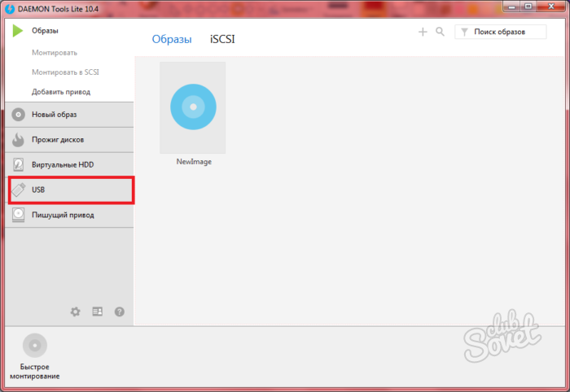Viewport: 570px width, 392px height.
Task: Select the Образы tab heading
Action: (172, 39)
